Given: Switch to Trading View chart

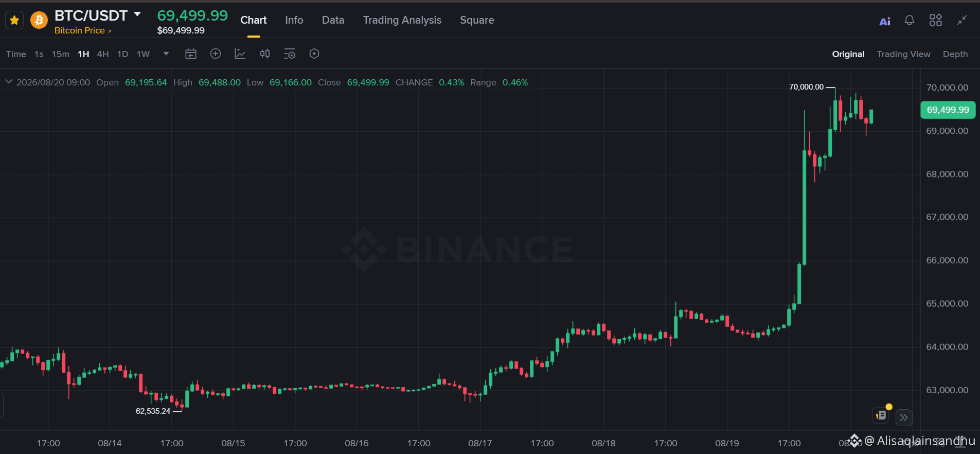Looking at the screenshot, I should click(x=903, y=54).
